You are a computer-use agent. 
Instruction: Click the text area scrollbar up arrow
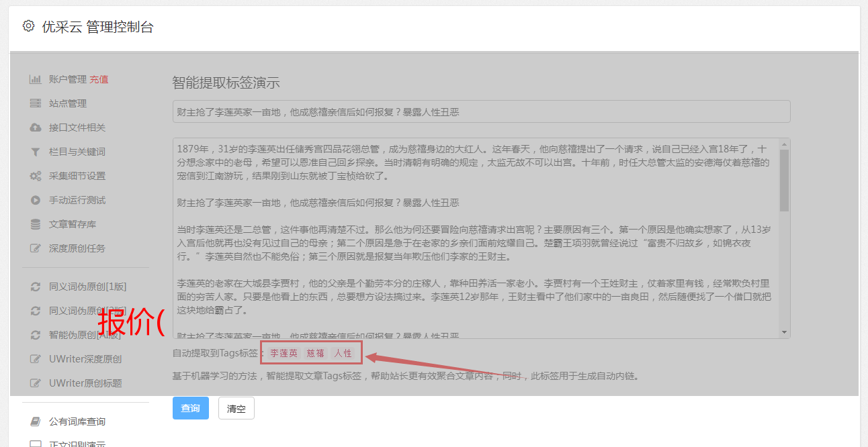784,144
